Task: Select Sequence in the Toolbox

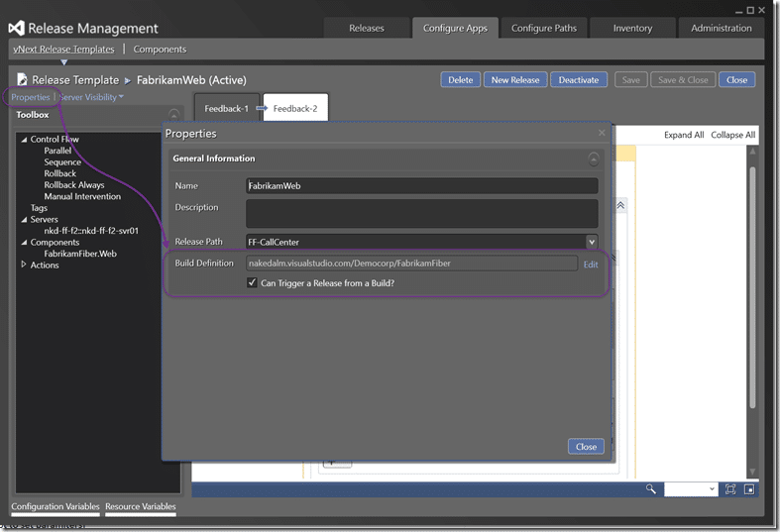Action: coord(62,162)
